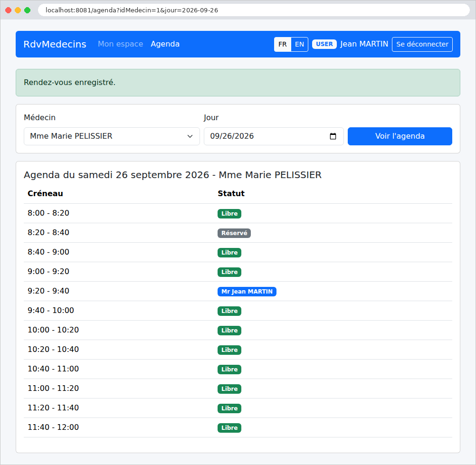Click the Libre badge for 10:40 - 11:00
Viewport: 476px width, 465px height.
[229, 370]
